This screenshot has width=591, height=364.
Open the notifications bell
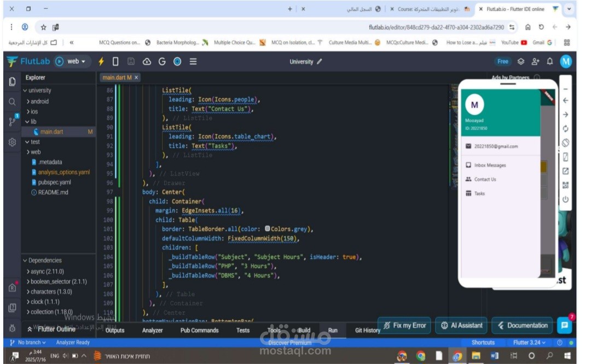(x=550, y=61)
